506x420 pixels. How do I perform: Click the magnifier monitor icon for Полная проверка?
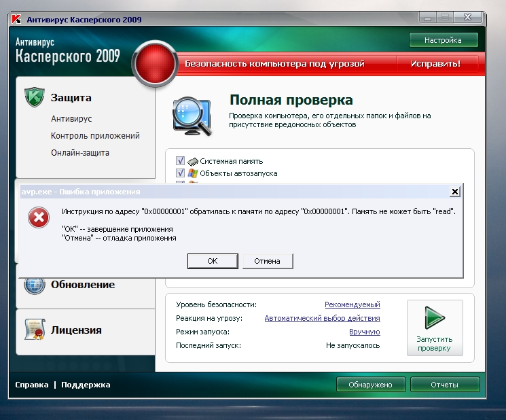(192, 116)
